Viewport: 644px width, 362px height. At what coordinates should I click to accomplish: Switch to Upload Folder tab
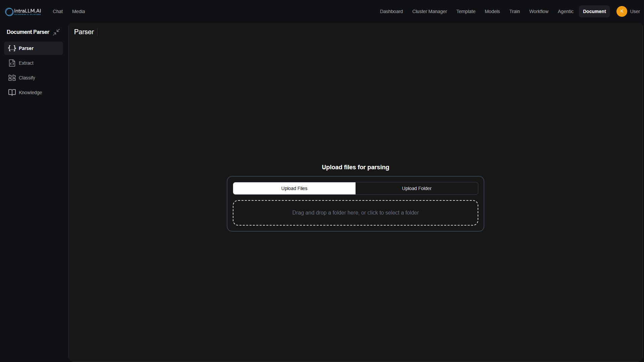click(417, 188)
